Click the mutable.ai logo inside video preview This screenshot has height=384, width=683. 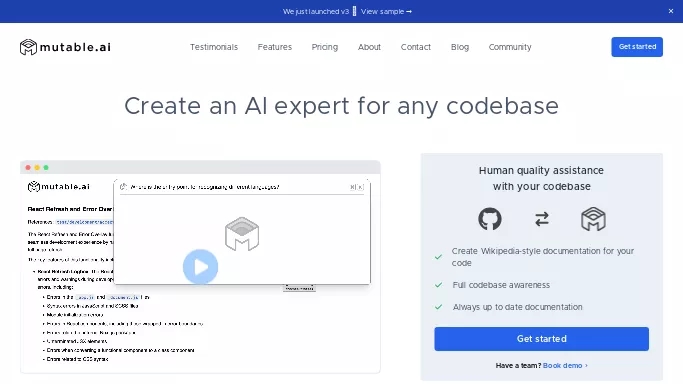coord(59,187)
